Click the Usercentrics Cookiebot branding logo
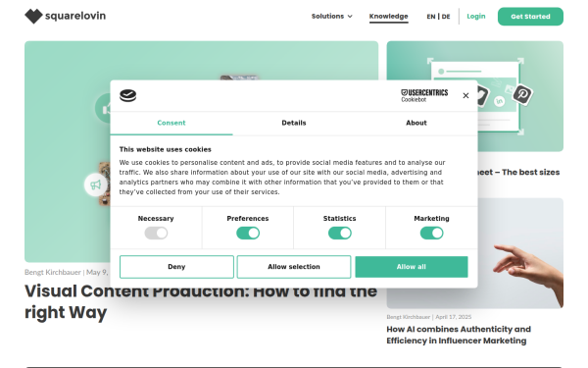 (x=424, y=95)
